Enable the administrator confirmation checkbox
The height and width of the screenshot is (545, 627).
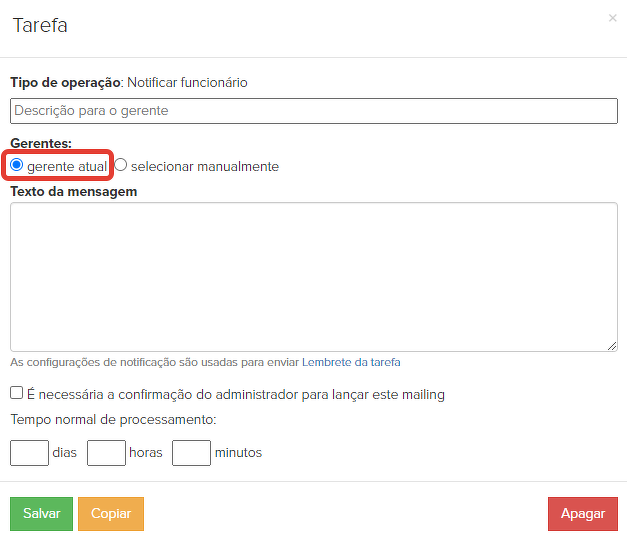[x=17, y=393]
